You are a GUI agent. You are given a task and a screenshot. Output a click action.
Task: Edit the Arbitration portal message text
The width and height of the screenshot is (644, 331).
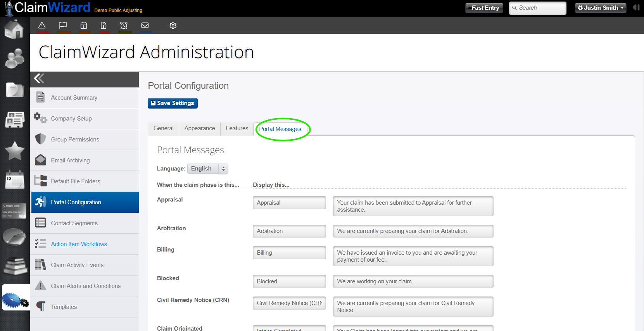(x=413, y=231)
